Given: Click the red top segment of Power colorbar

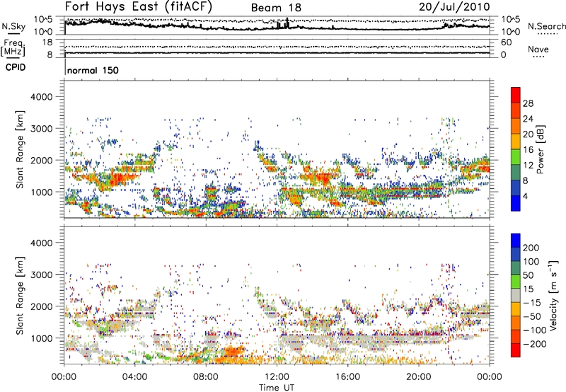Looking at the screenshot, I should click(516, 96).
